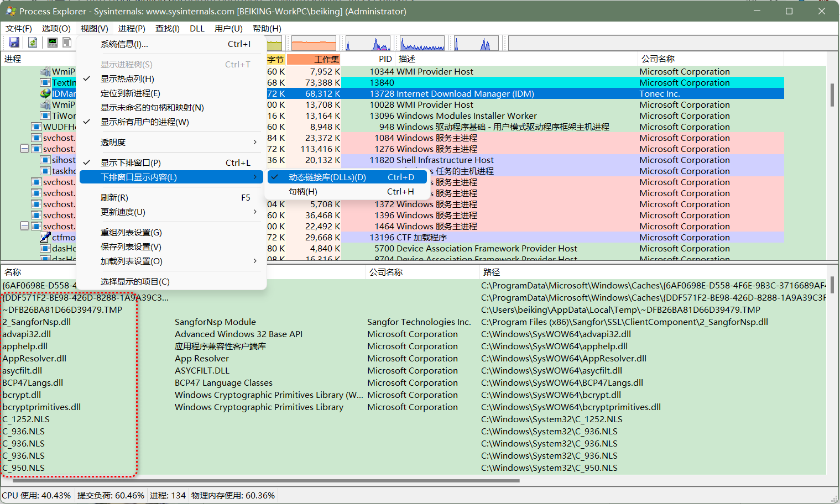This screenshot has width=840, height=504.
Task: Open System Information from the toolbar icon
Action: (53, 43)
